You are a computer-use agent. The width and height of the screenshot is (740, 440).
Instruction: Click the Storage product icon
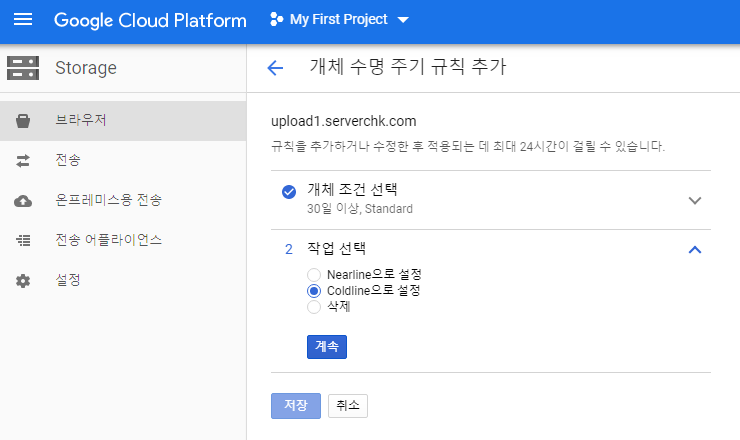23,68
